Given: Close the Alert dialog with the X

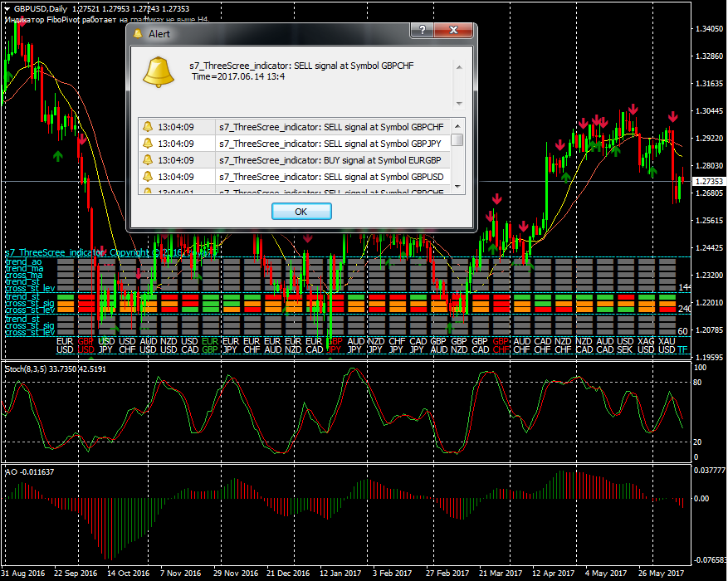Looking at the screenshot, I should [x=453, y=30].
